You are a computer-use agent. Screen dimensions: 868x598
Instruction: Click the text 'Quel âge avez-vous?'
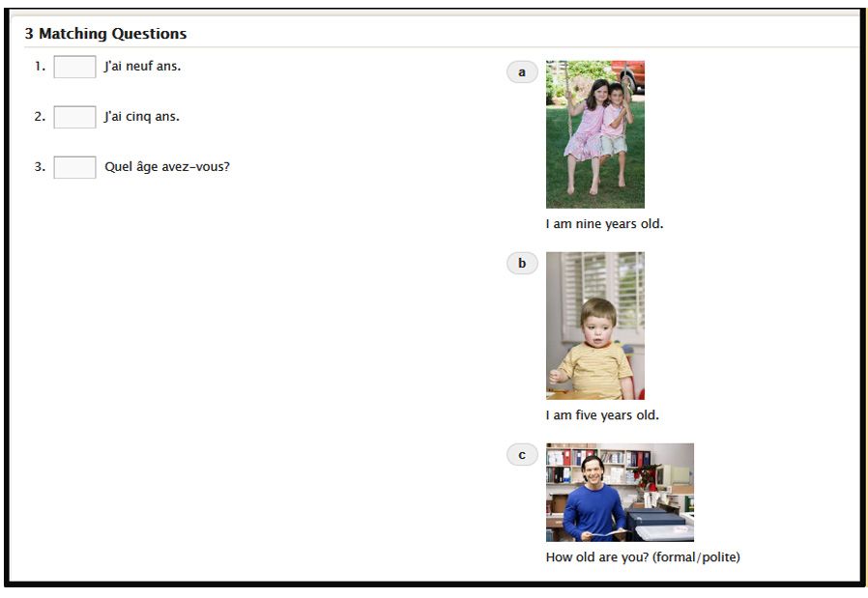tap(167, 167)
